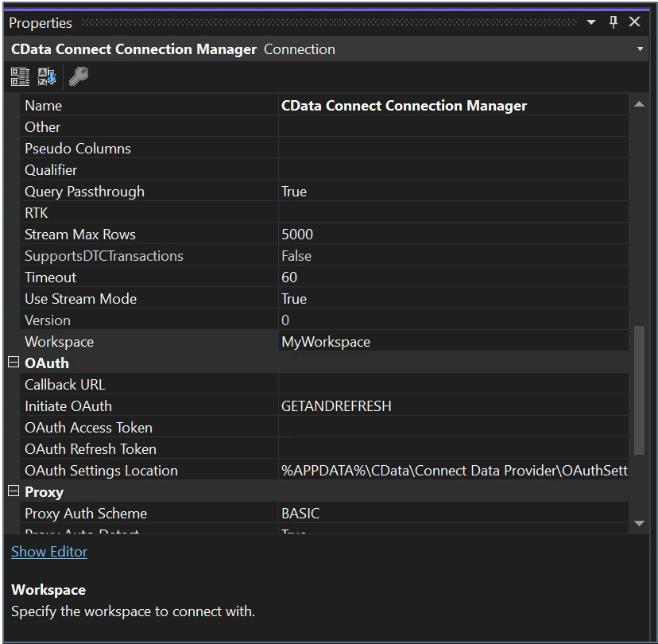Viewport: 658px width, 644px height.
Task: Collapse the Proxy category
Action: click(14, 491)
